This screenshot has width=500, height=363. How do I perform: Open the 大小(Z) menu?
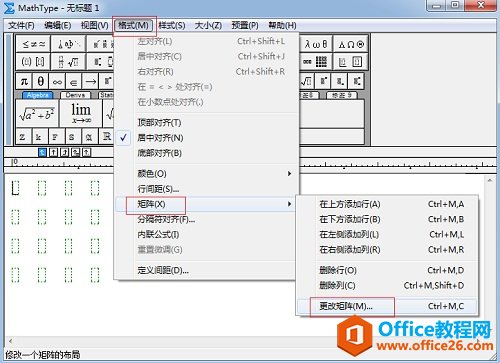tap(208, 26)
